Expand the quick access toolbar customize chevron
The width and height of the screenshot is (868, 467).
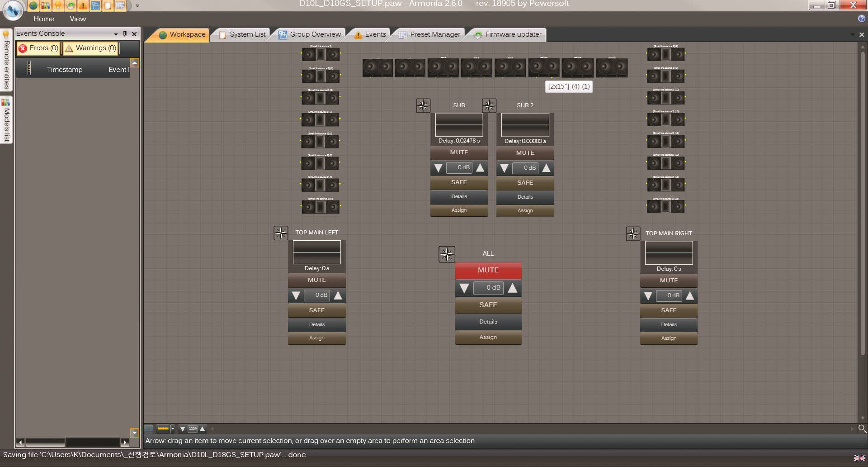(x=137, y=6)
